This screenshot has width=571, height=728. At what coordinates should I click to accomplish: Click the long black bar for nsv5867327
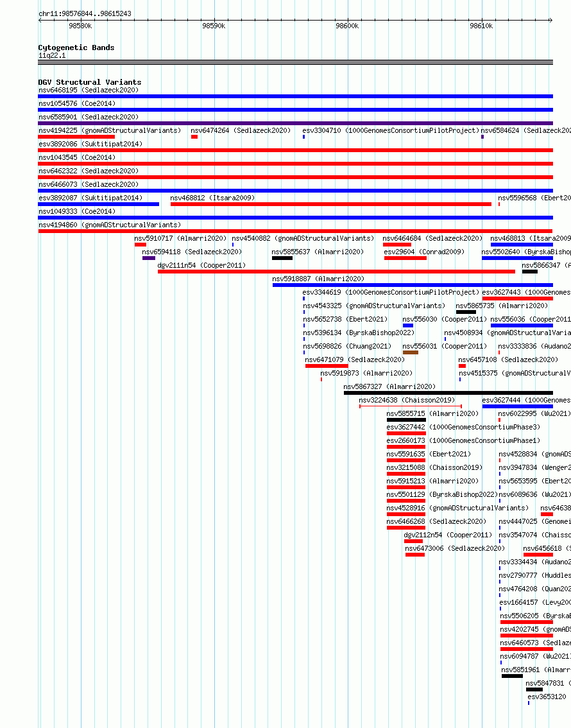tap(448, 393)
